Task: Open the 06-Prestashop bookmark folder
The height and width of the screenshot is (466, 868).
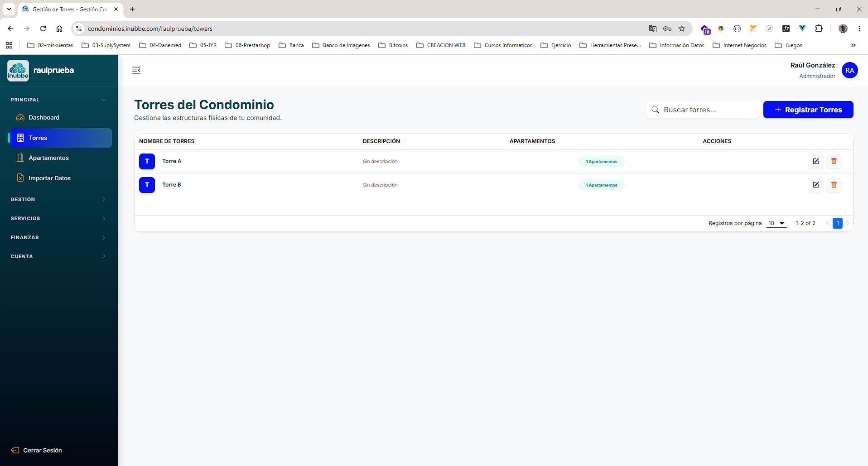Action: click(x=247, y=45)
